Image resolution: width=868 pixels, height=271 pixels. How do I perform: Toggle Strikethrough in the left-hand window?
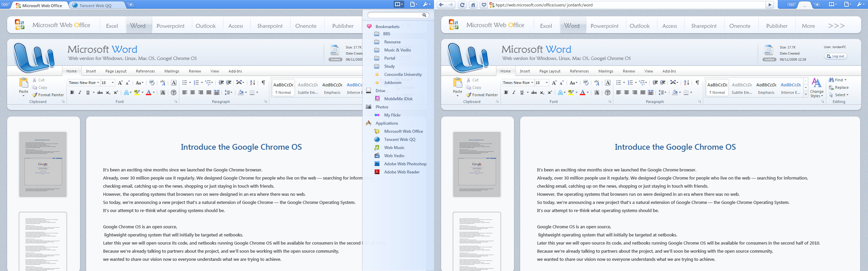[100, 92]
